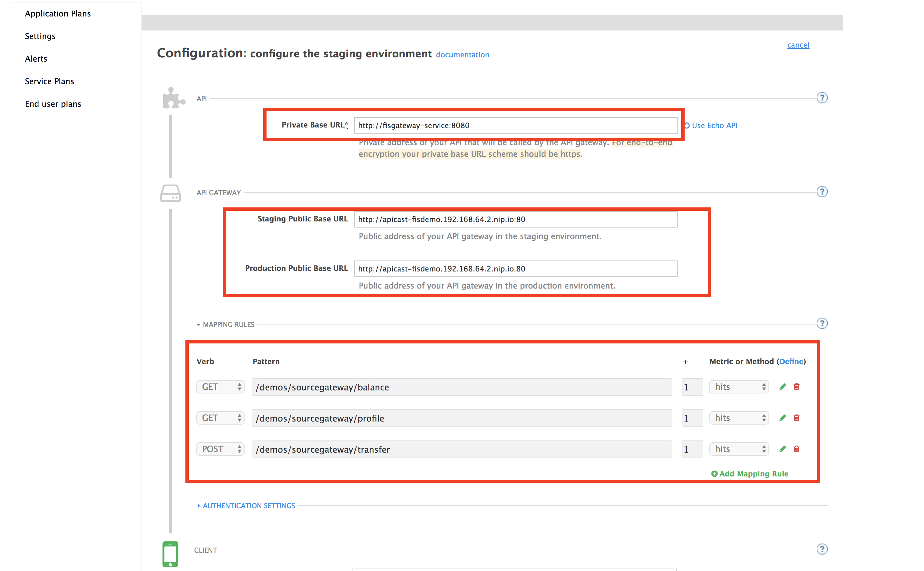Open verb dropdown for balance rule
Screen dimensions: 924x571
(x=220, y=387)
